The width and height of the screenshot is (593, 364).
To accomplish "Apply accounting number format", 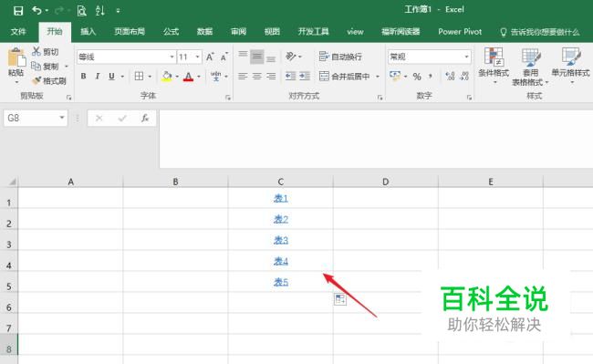I will click(x=395, y=77).
